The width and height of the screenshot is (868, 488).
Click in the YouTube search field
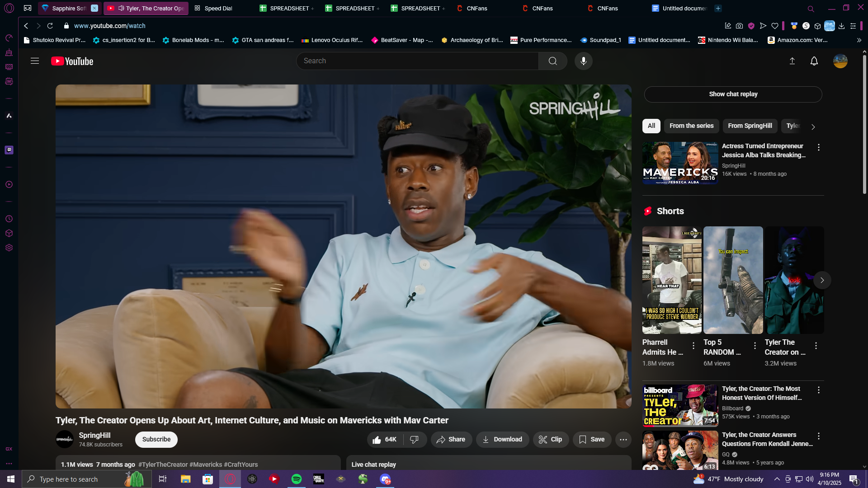pos(416,61)
